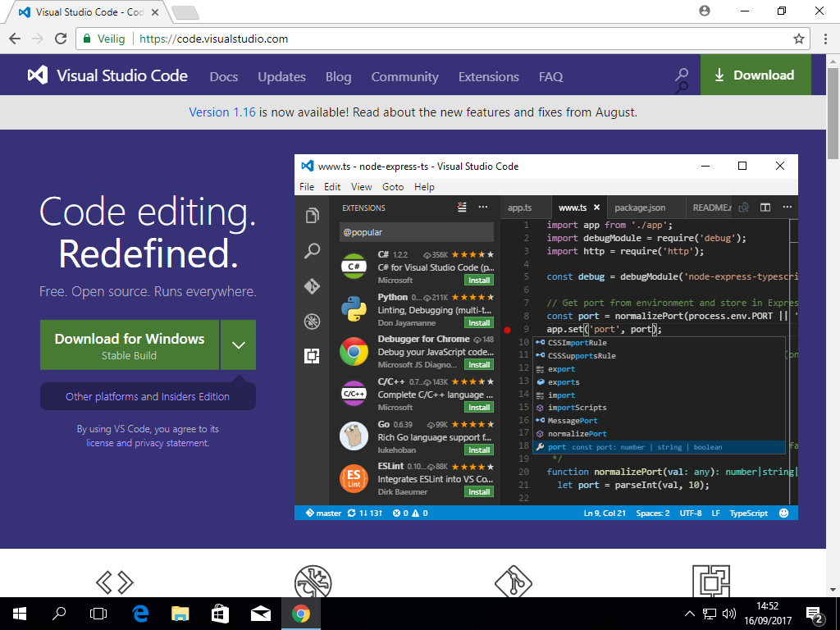Click the Source Control icon in activity bar
Screen dimensions: 840x630
(313, 286)
